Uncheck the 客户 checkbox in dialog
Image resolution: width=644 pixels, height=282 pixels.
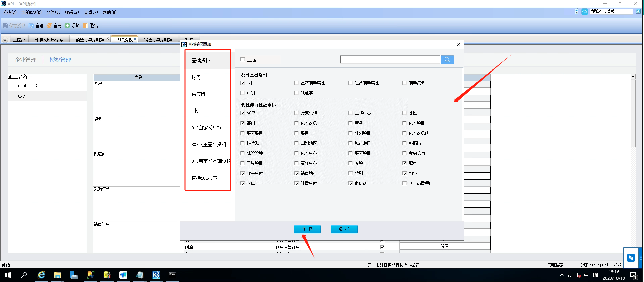243,113
